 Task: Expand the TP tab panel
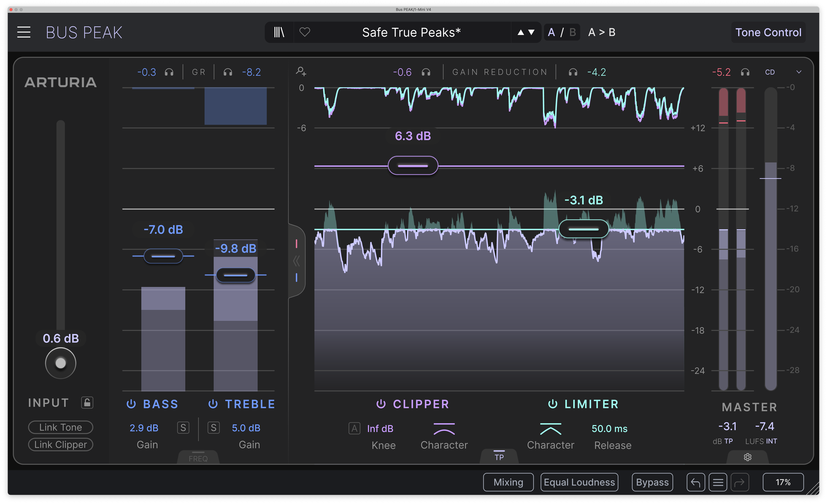click(499, 456)
